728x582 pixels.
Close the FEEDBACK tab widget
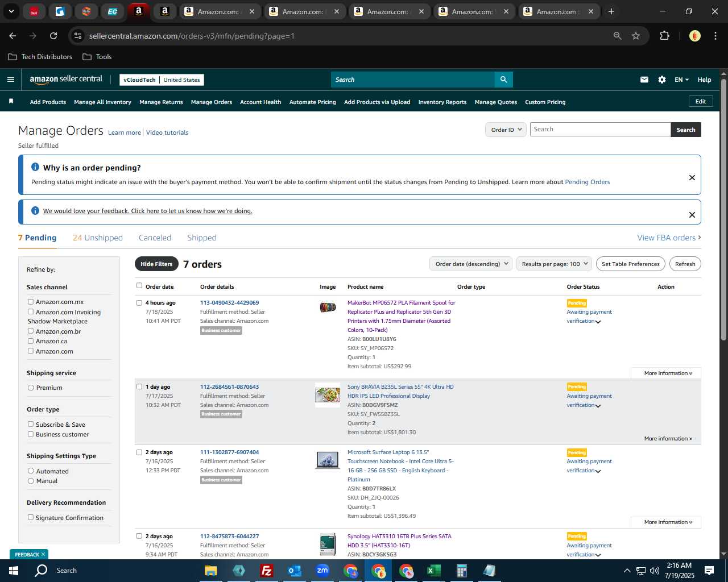coord(43,554)
